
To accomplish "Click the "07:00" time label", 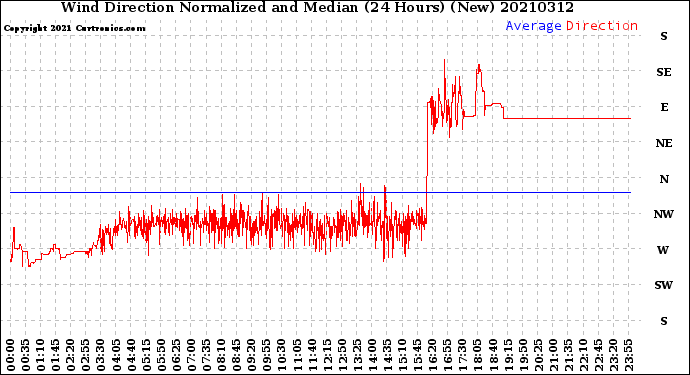I will (x=191, y=355).
